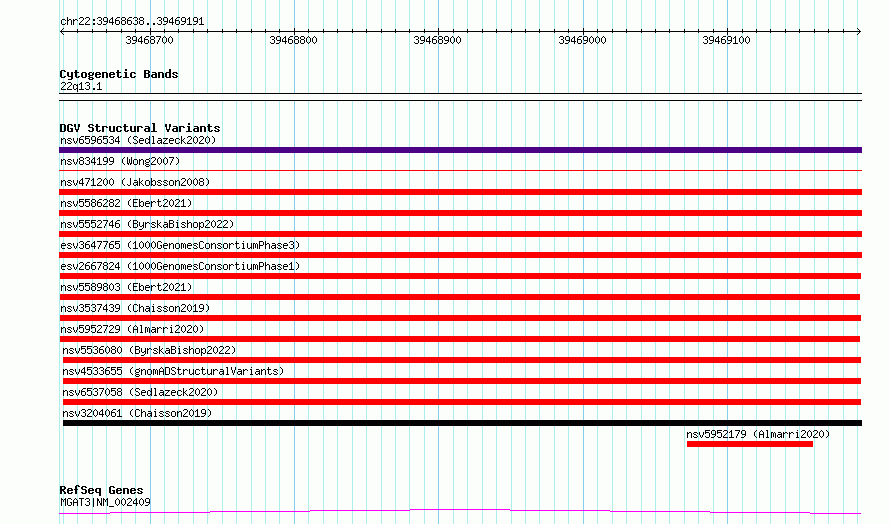Click ruler position 39469000

(x=582, y=40)
